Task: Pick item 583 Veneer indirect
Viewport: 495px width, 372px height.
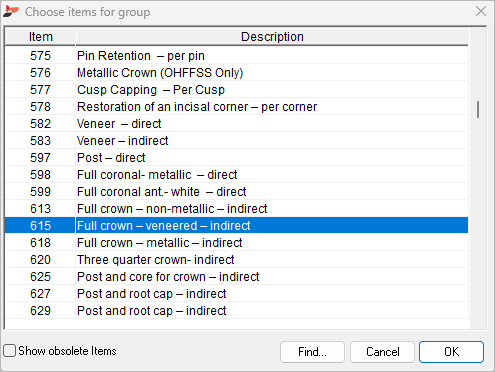Action: (x=237, y=141)
